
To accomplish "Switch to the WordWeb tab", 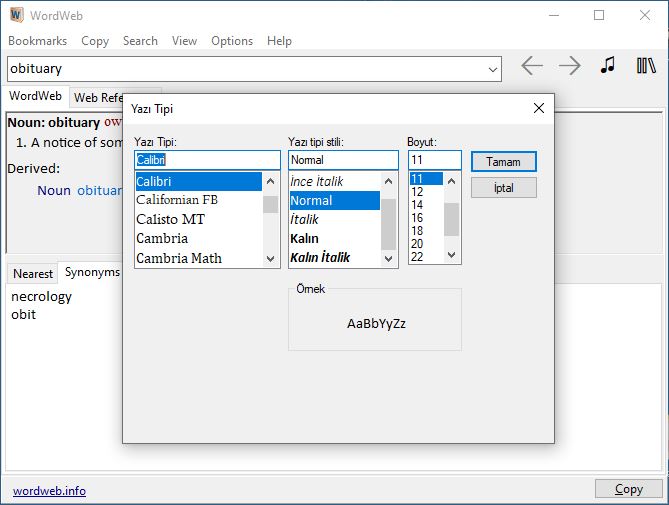I will (x=36, y=96).
